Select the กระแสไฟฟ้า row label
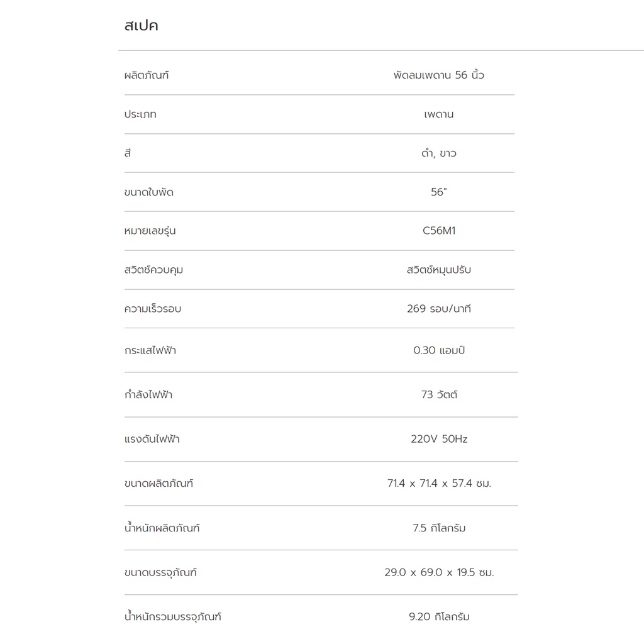Screen dimensions: 644x644 click(150, 350)
